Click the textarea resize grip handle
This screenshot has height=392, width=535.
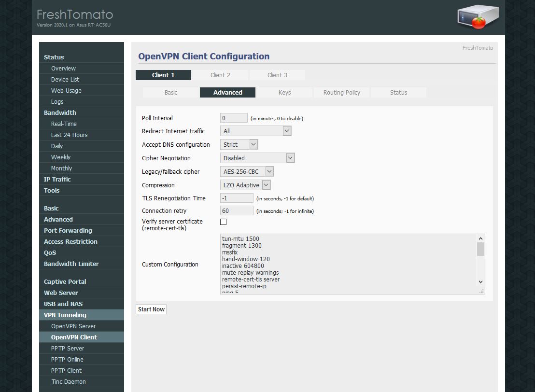pyautogui.click(x=481, y=291)
